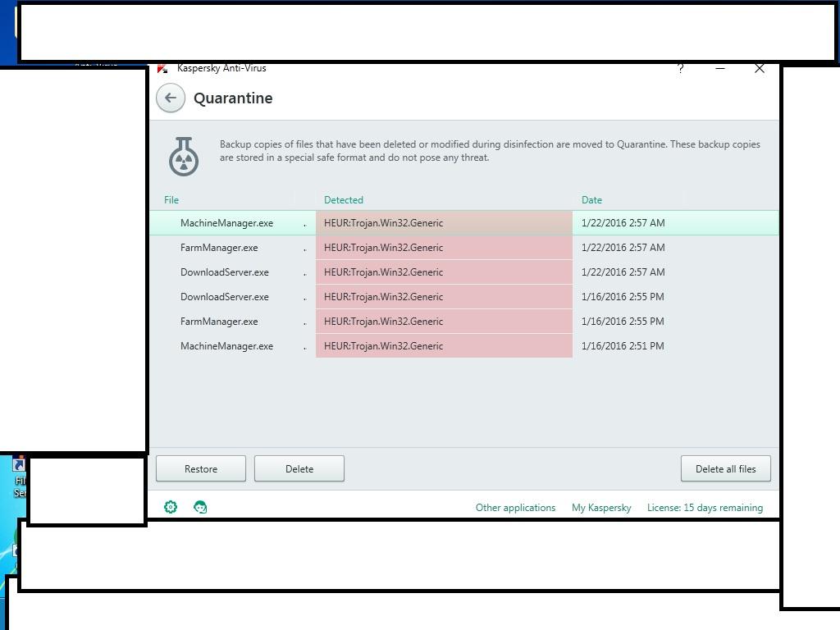This screenshot has width=840, height=630.
Task: Select DownloadServer.exe dated 1/16/2016 2:55 PM
Action: 464,297
